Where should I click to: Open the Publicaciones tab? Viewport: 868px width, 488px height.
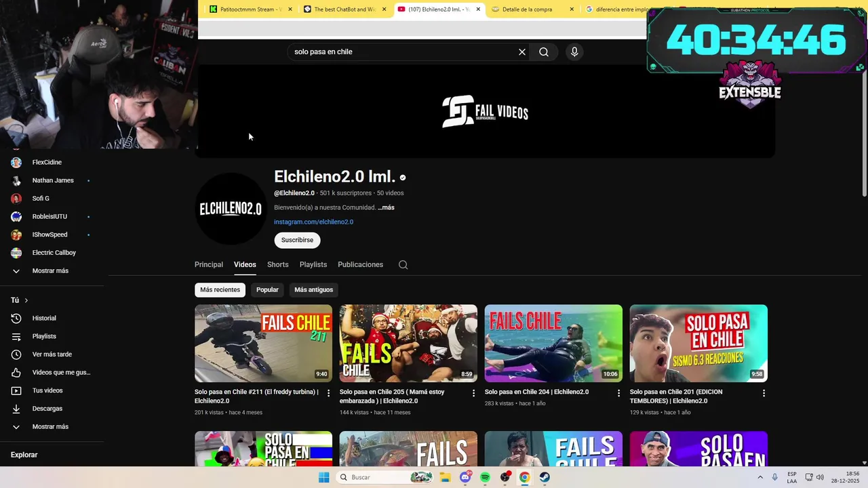click(x=361, y=265)
